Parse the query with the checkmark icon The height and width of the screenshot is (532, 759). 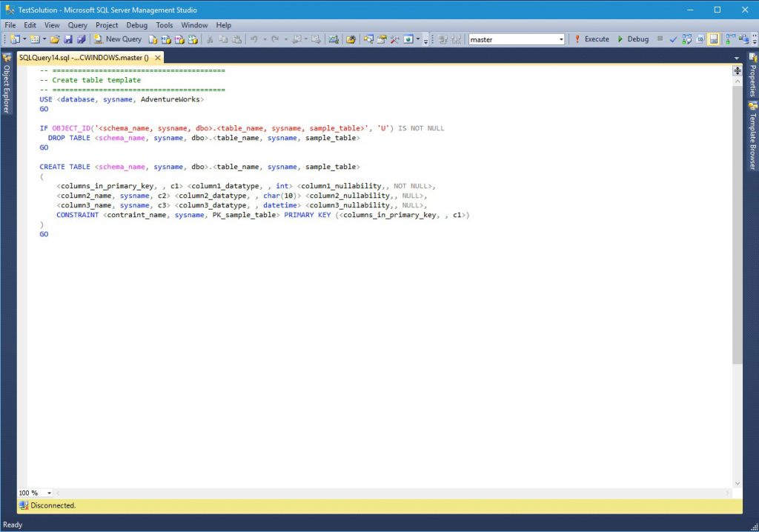[672, 39]
